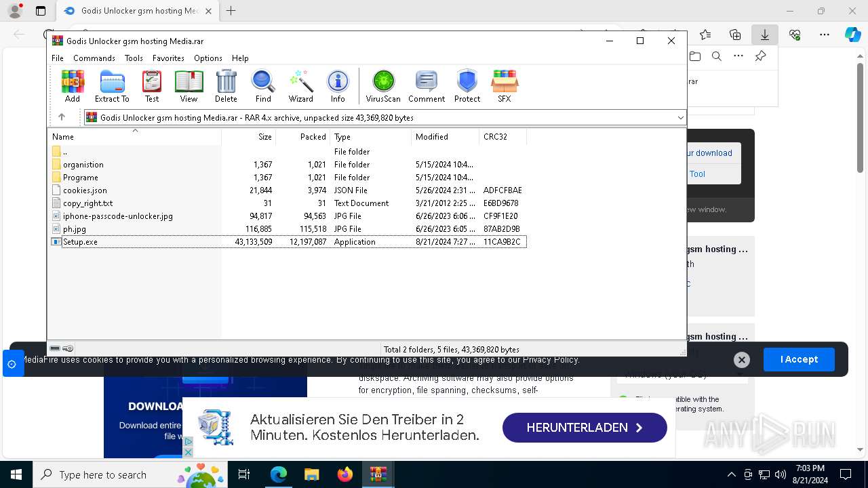Open Edge settings and more menu
This screenshot has height=488, width=868.
(825, 35)
